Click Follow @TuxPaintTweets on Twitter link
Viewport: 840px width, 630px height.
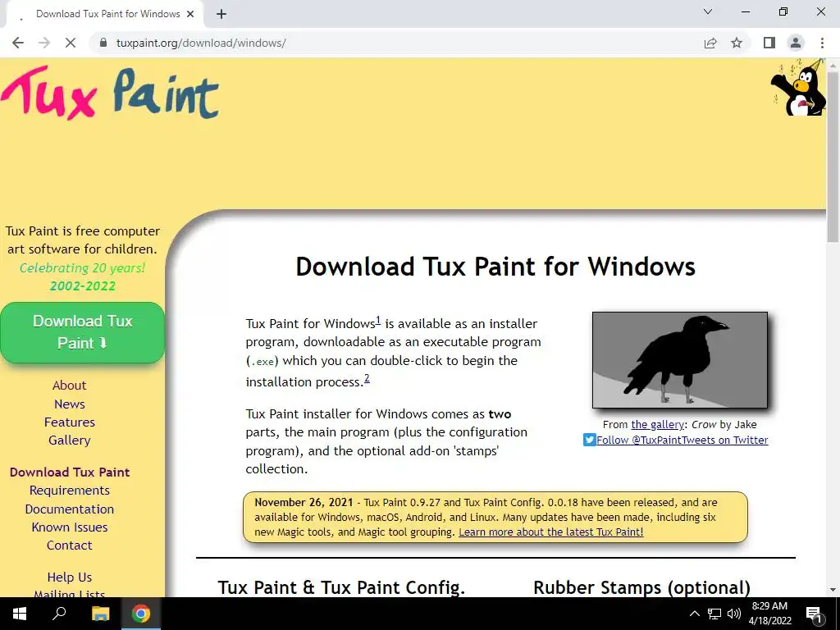click(x=682, y=440)
